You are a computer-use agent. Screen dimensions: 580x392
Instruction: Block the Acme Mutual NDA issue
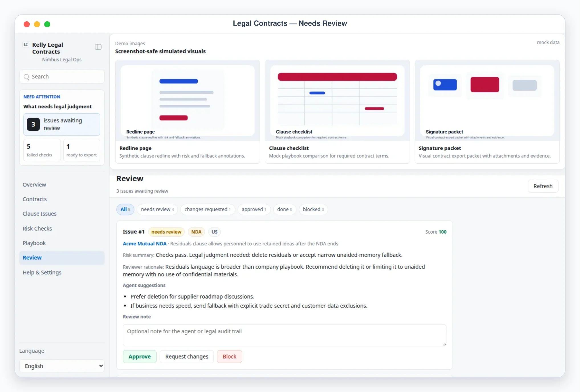(229, 356)
